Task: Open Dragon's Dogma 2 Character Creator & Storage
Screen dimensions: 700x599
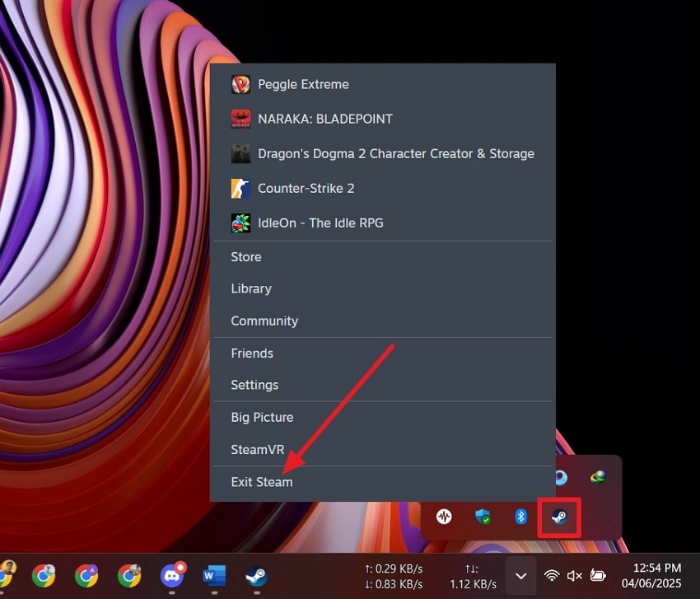Action: point(383,153)
